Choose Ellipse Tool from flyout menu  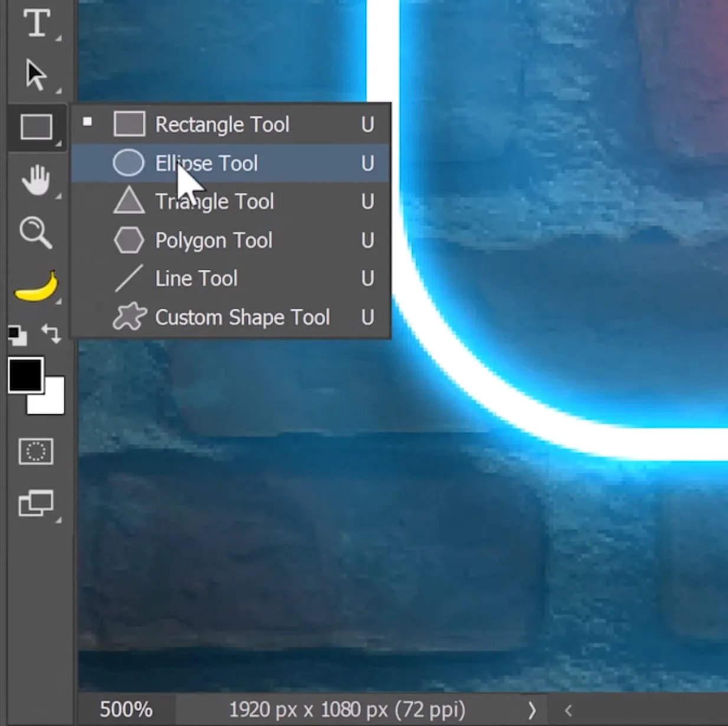[207, 163]
